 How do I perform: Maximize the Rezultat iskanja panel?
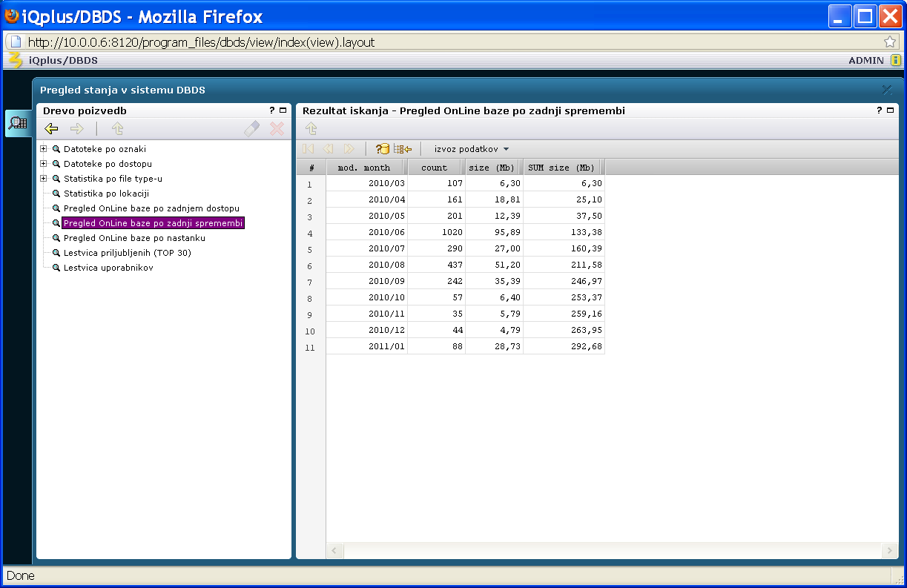(x=891, y=110)
